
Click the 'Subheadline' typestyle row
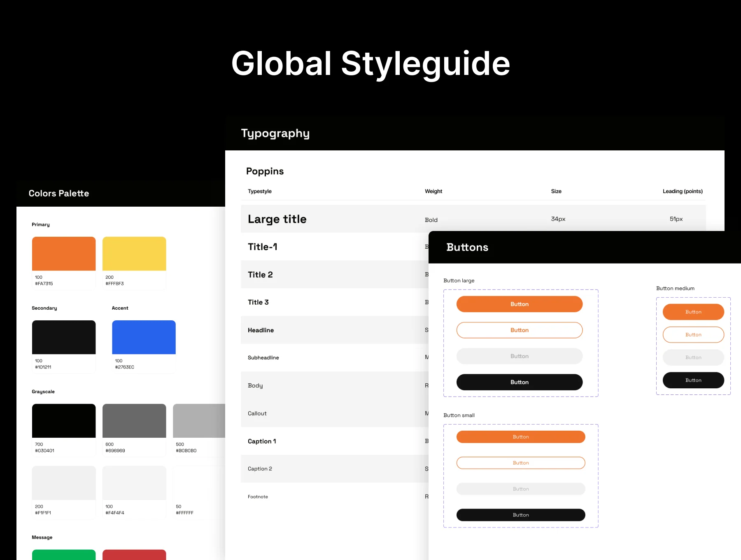(x=335, y=358)
